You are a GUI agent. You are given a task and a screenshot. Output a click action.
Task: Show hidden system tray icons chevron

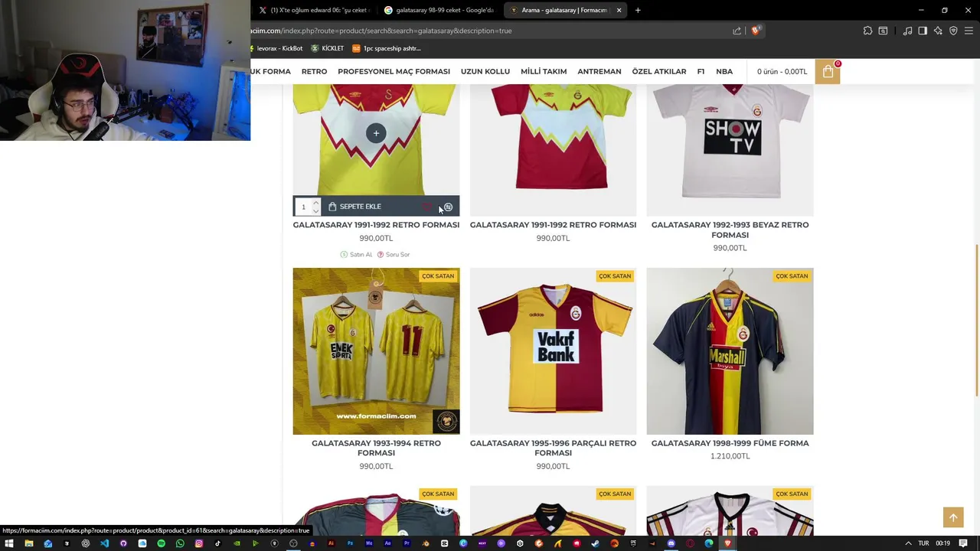pos(908,543)
